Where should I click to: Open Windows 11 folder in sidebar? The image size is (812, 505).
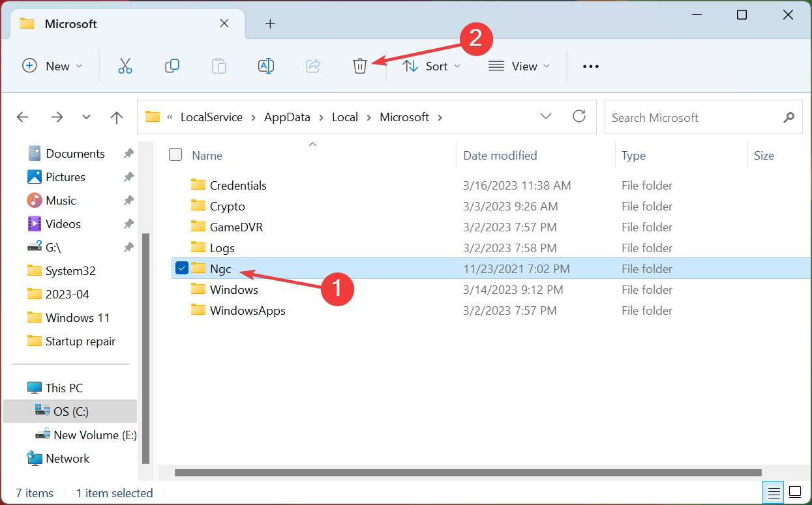tap(78, 318)
